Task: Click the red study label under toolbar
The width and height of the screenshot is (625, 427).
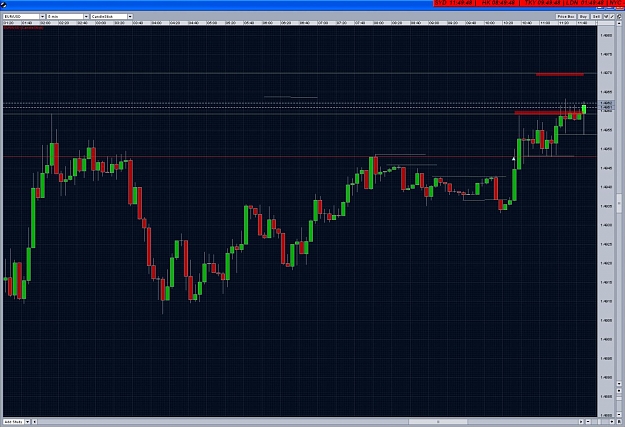Action: (x=24, y=28)
